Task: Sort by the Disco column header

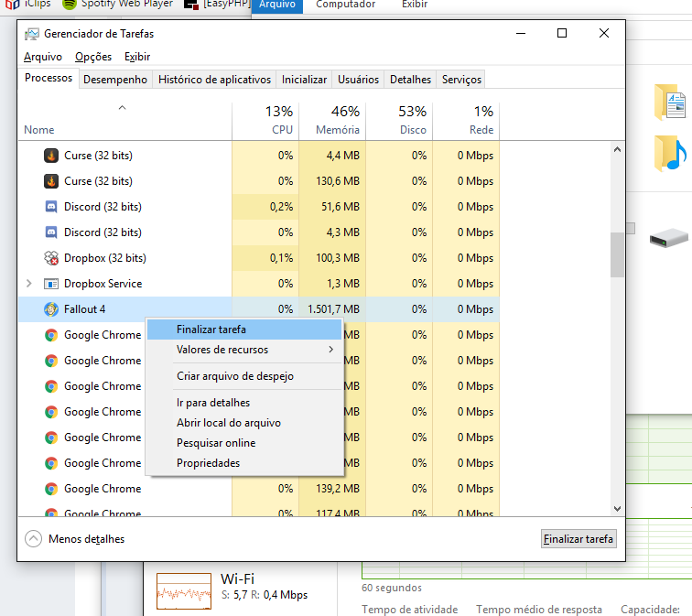Action: [399, 122]
